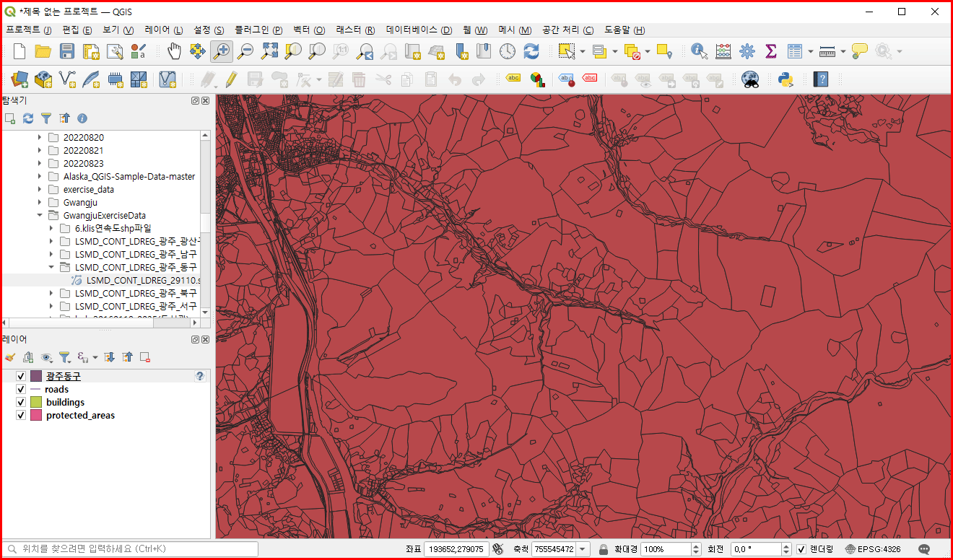The height and width of the screenshot is (560, 953).
Task: Expand the exercise_data folder
Action: click(40, 189)
